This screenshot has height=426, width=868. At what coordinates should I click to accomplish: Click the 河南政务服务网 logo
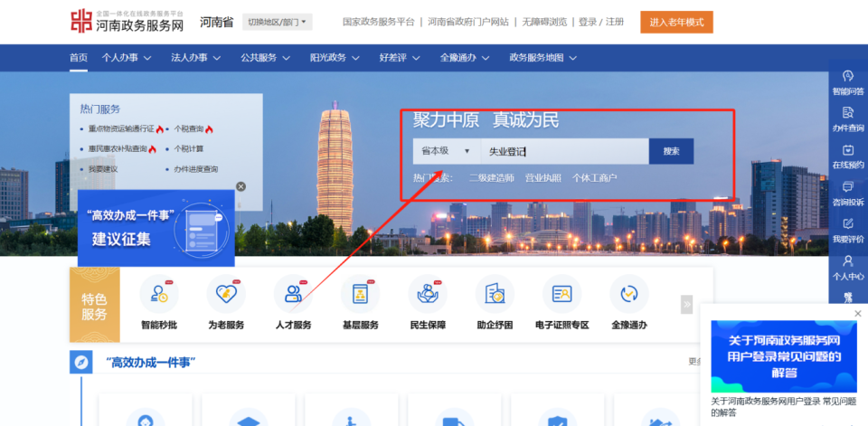coord(127,22)
